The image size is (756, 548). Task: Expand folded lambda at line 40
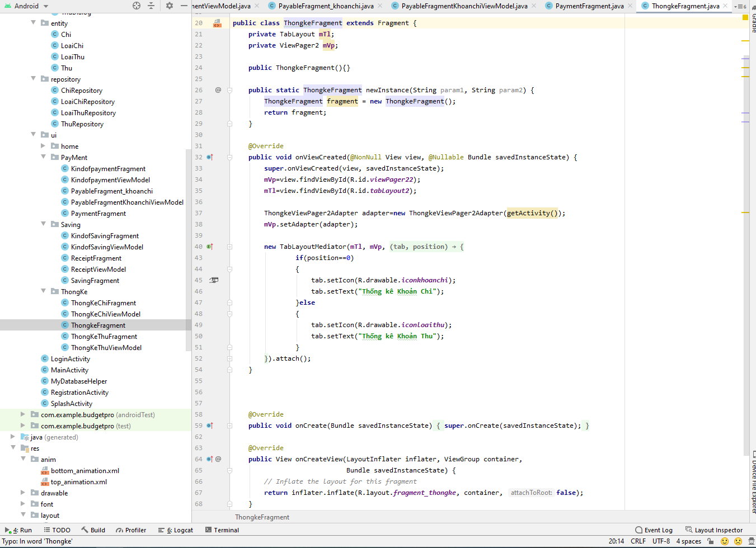tap(229, 247)
